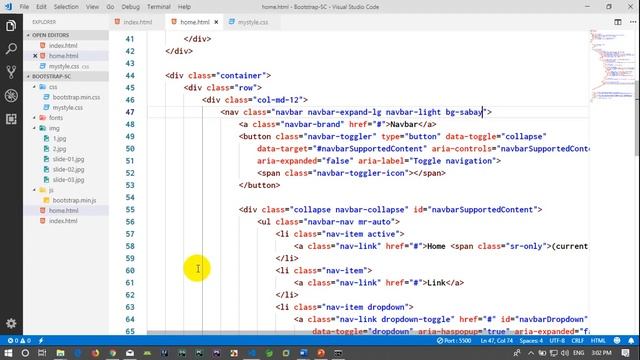This screenshot has height=360, width=640.
Task: Expand the fonts folder in explorer
Action: [x=56, y=118]
